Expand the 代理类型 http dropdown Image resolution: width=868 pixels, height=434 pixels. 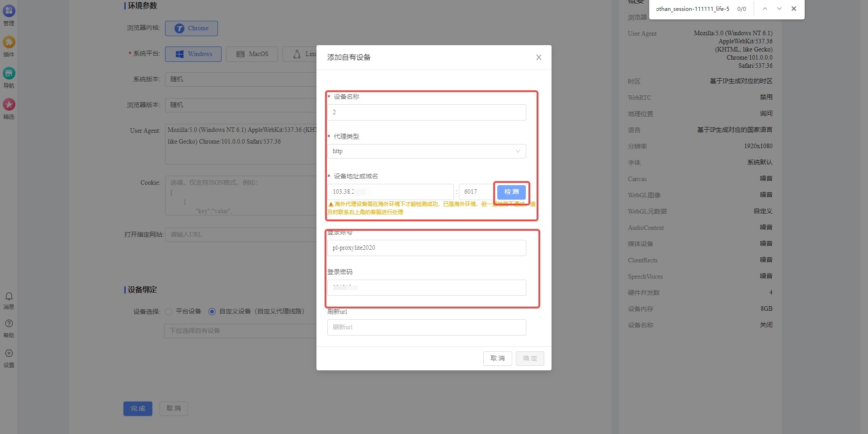click(x=426, y=151)
